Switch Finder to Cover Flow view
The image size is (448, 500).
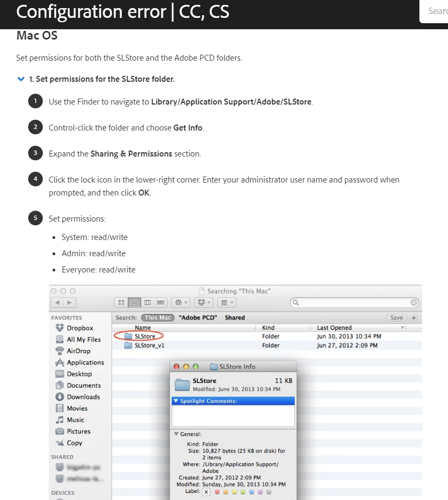pyautogui.click(x=161, y=303)
